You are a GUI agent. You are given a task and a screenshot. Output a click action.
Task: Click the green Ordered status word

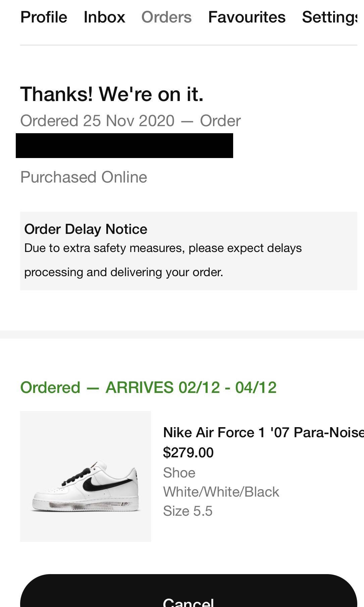coord(50,388)
